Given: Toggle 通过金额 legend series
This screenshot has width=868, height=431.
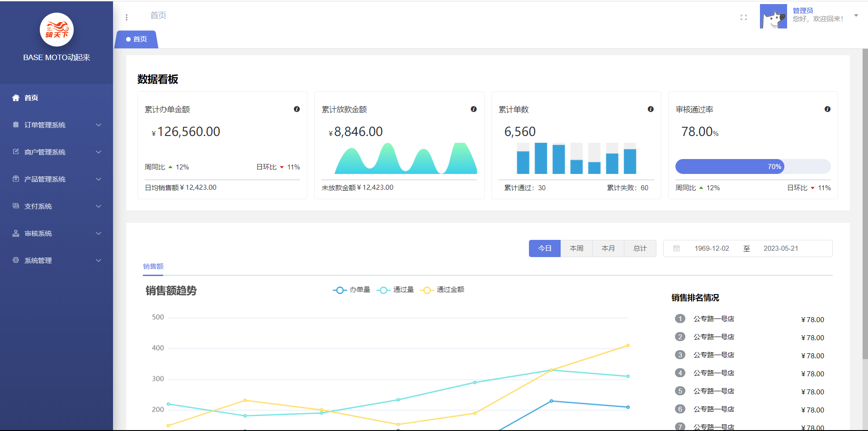Looking at the screenshot, I should tap(442, 290).
